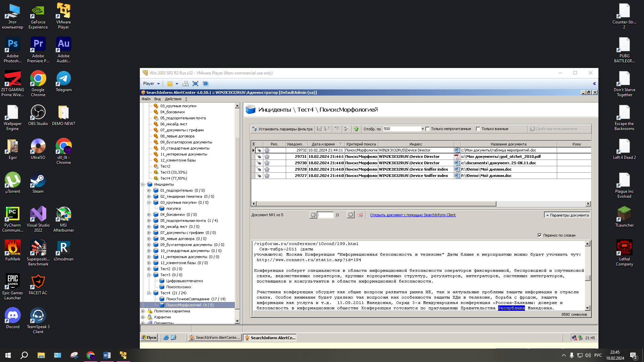Open the Отобр. по 500 dropdown
Screen dimensions: 644x362
pyautogui.click(x=423, y=129)
